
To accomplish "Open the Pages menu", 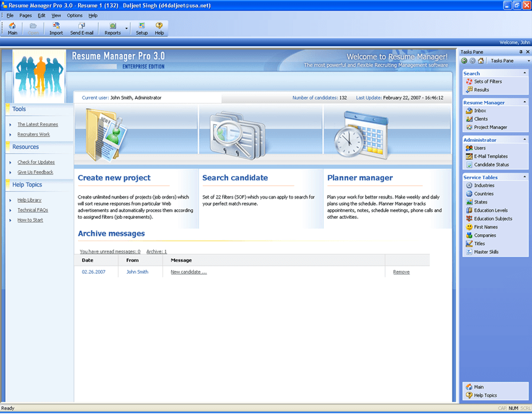I will 25,15.
